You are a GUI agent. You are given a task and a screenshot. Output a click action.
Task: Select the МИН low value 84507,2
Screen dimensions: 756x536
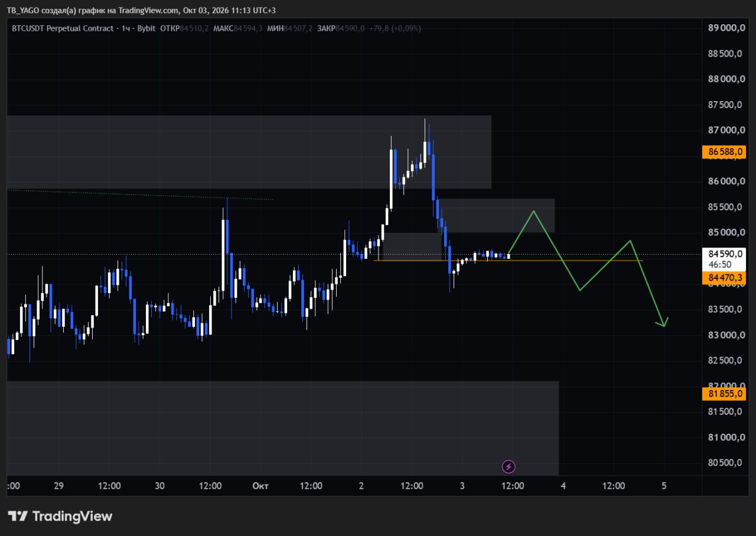click(298, 28)
